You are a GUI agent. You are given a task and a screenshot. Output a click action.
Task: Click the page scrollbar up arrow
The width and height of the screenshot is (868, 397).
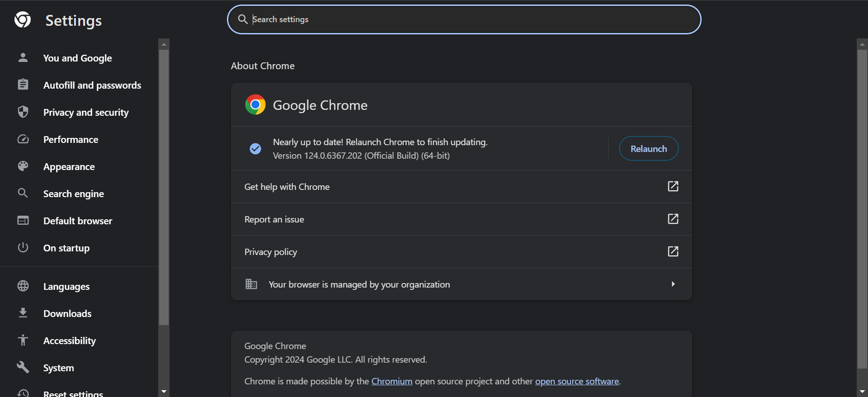862,44
